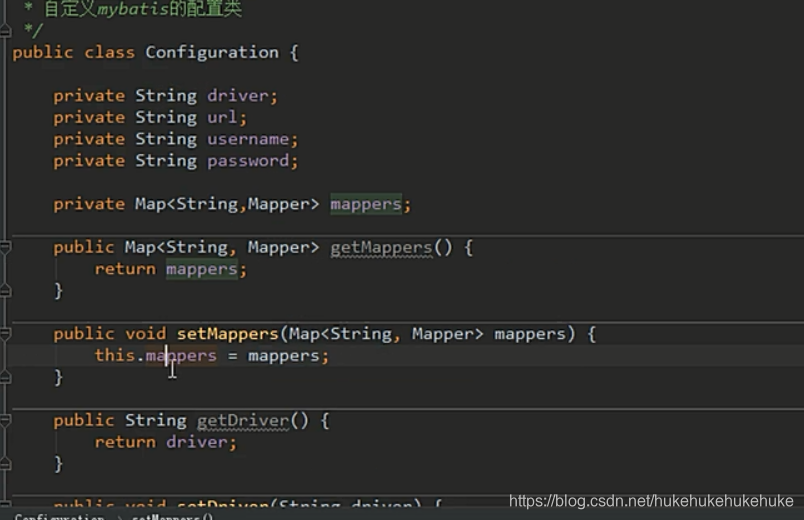
Task: Click 'this' keyword in setMappers body
Action: 115,355
